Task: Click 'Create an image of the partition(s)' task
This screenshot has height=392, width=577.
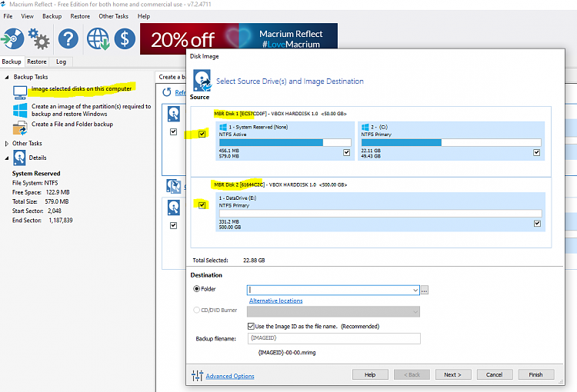Action: coord(92,110)
